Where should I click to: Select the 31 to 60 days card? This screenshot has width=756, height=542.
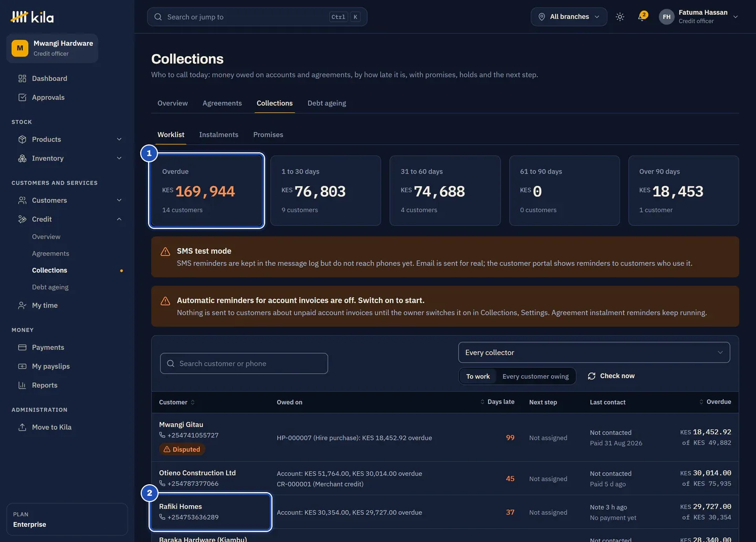445,191
